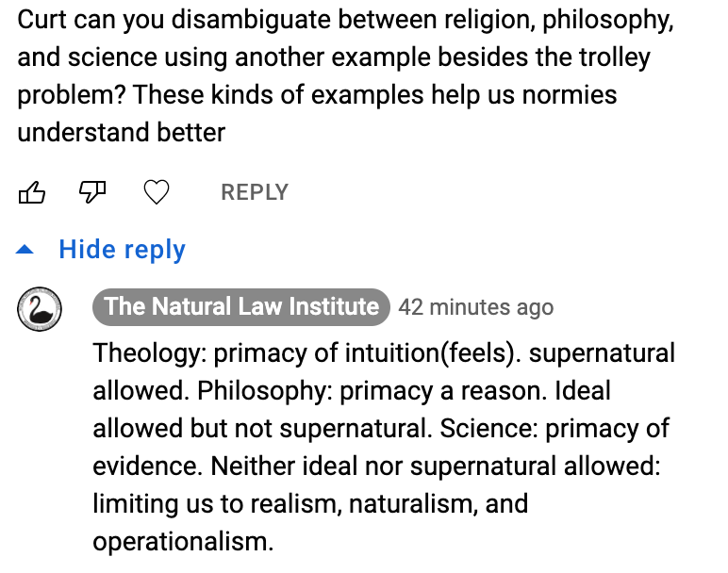728x573 pixels.
Task: Click the word "Curt" in the comment
Action: (x=41, y=20)
